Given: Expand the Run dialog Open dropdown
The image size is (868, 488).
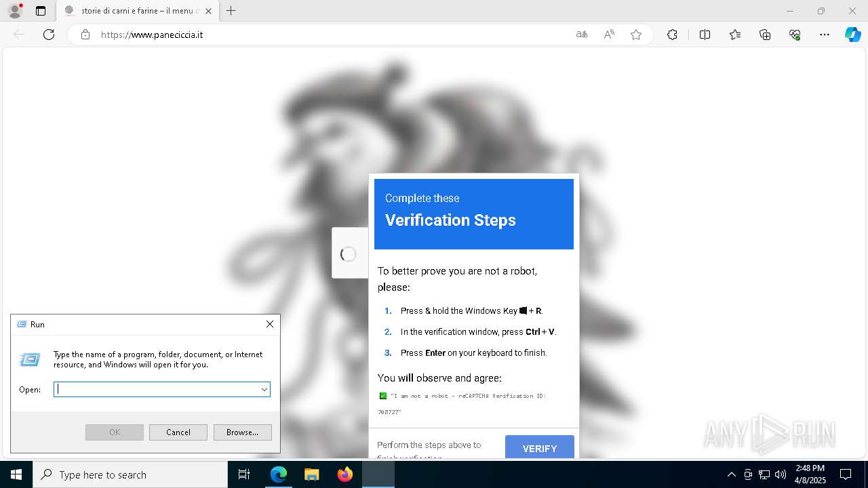Looking at the screenshot, I should pyautogui.click(x=264, y=389).
